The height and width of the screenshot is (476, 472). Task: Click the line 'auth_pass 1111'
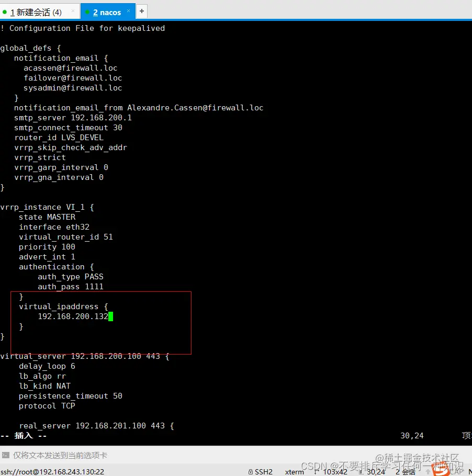[x=71, y=287]
